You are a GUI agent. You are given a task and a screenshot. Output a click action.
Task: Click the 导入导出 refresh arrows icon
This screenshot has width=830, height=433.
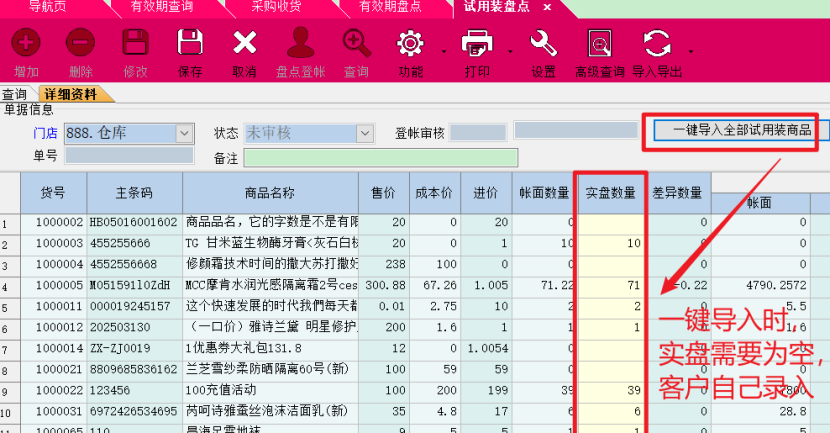point(657,43)
